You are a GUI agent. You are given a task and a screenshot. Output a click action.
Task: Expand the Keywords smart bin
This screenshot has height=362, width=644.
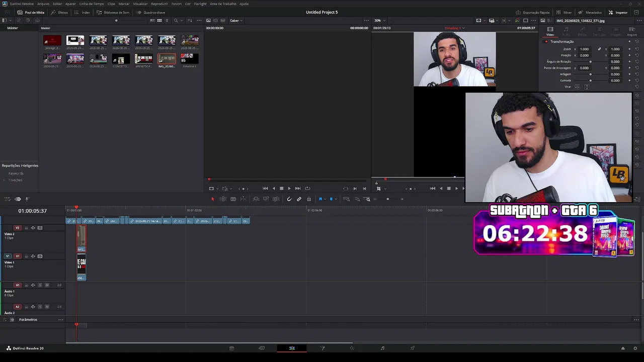pyautogui.click(x=16, y=173)
